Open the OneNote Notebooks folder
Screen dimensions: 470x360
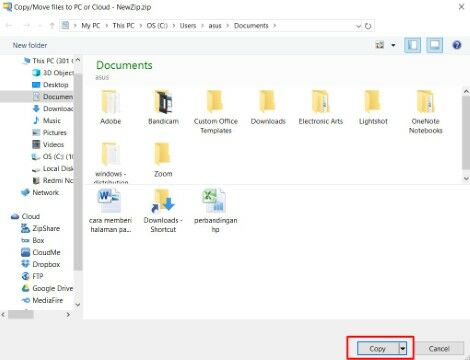point(425,112)
